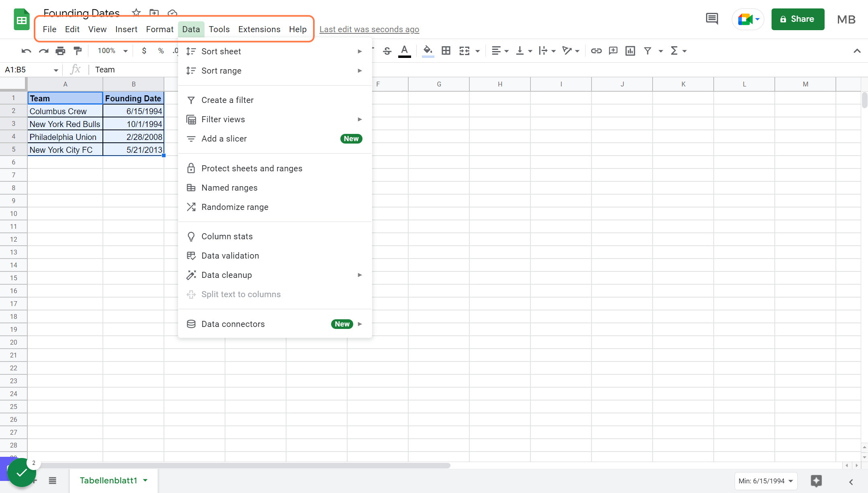Open the fill color picker
868x493 pixels.
[x=428, y=51]
